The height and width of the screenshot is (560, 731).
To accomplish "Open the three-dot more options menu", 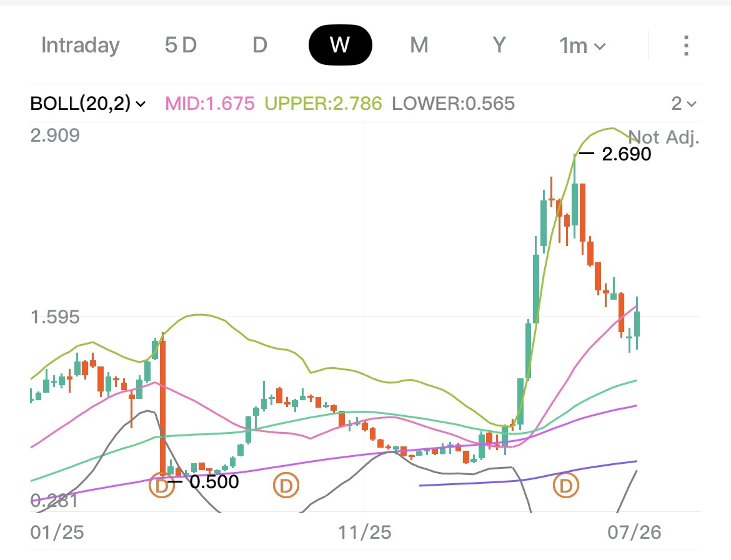I will [686, 46].
